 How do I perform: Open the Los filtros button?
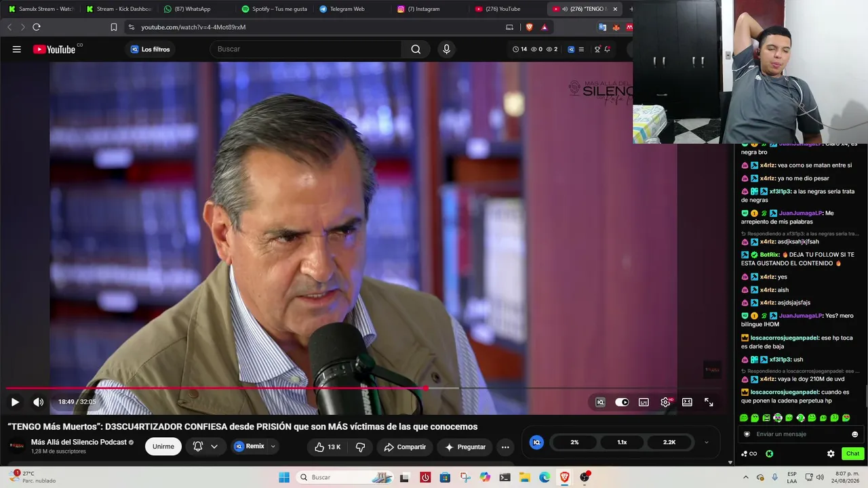151,49
